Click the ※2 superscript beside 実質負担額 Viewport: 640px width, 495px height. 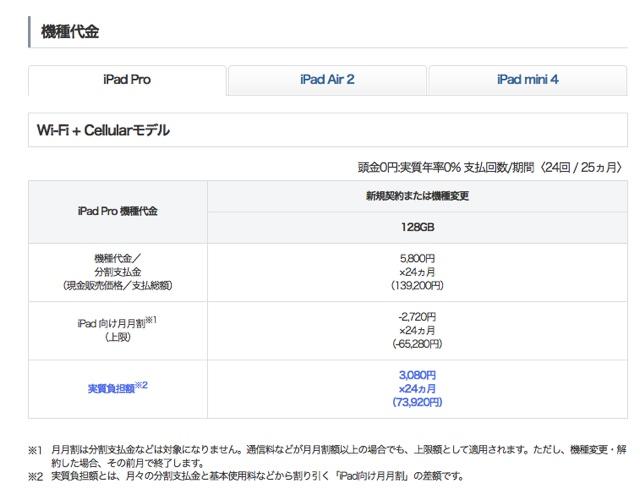pyautogui.click(x=141, y=385)
